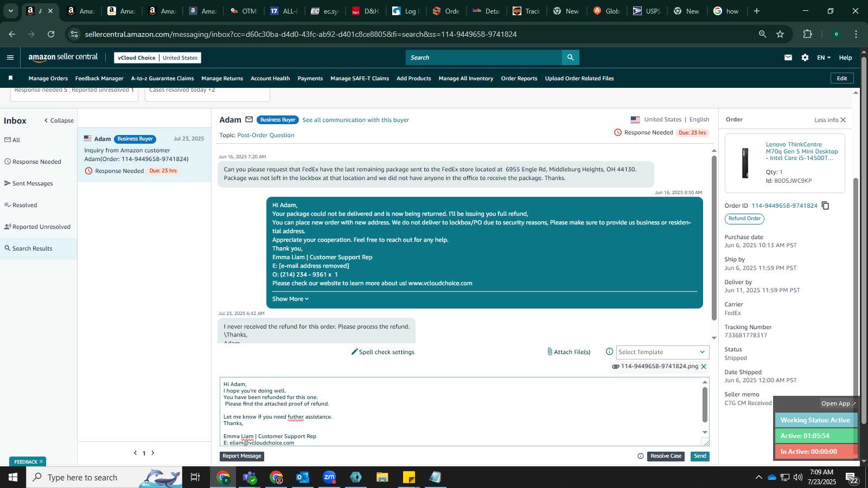Open Microsoft Teams from the taskbar

point(250,477)
